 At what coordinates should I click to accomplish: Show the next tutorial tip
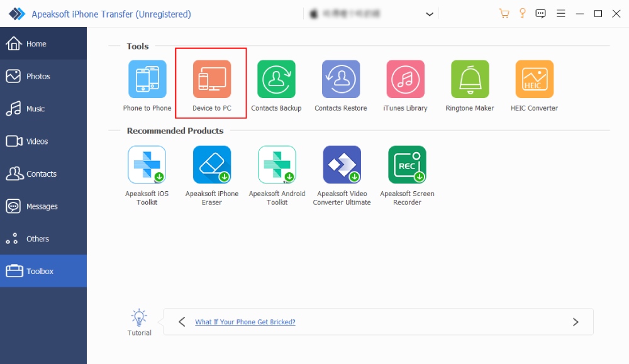(576, 322)
